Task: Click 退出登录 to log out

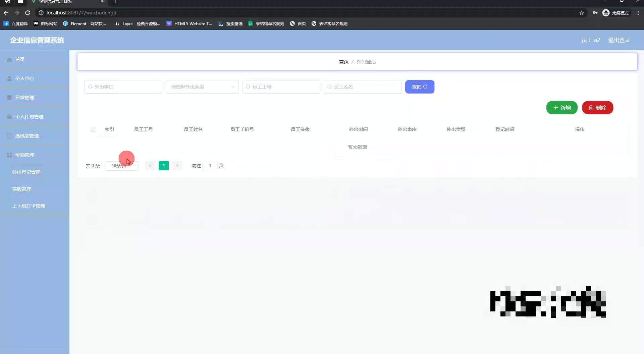Action: [x=619, y=40]
